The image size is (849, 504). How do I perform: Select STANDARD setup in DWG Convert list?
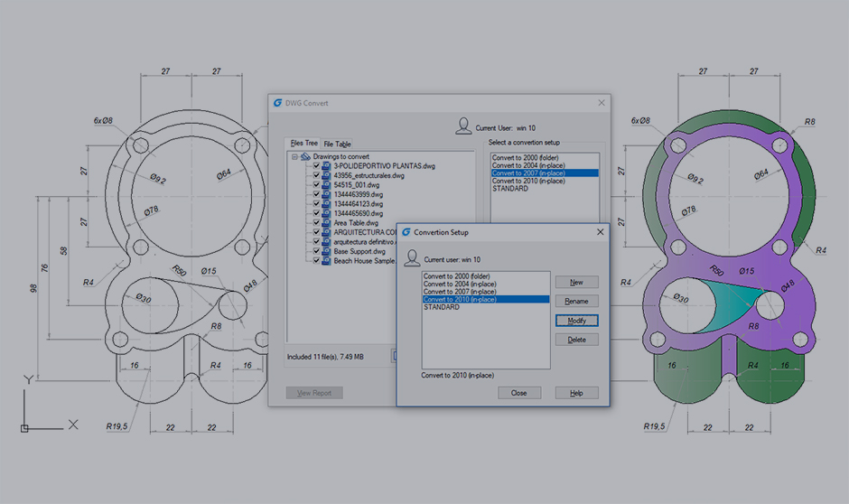(545, 189)
